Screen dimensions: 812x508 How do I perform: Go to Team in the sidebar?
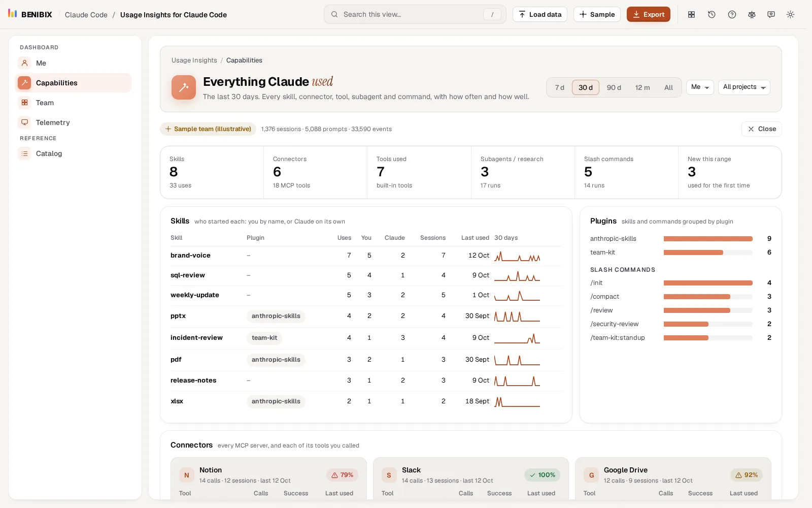tap(73, 103)
